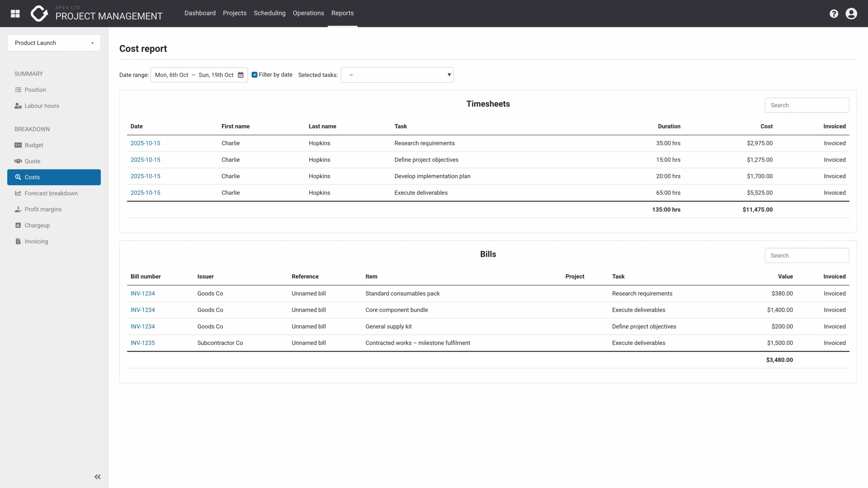Image resolution: width=868 pixels, height=488 pixels.
Task: Uncheck the Filter by date checkbox
Action: tap(255, 75)
